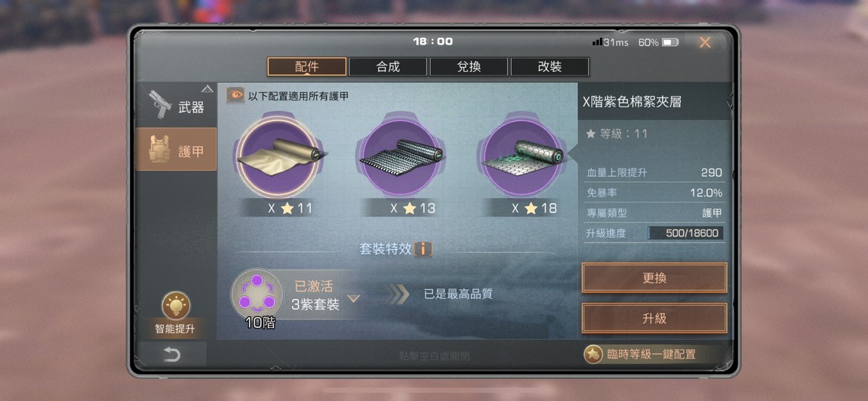Select the gold fabric roll attachment

[277, 157]
